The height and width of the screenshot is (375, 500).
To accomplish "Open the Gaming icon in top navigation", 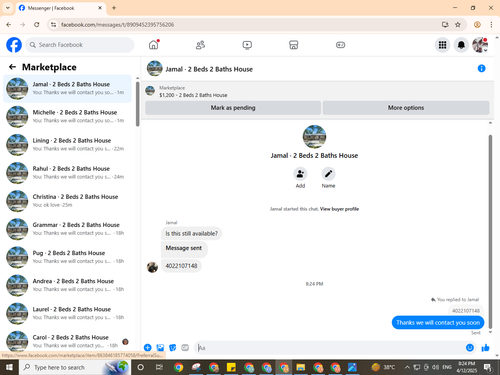I will click(340, 45).
